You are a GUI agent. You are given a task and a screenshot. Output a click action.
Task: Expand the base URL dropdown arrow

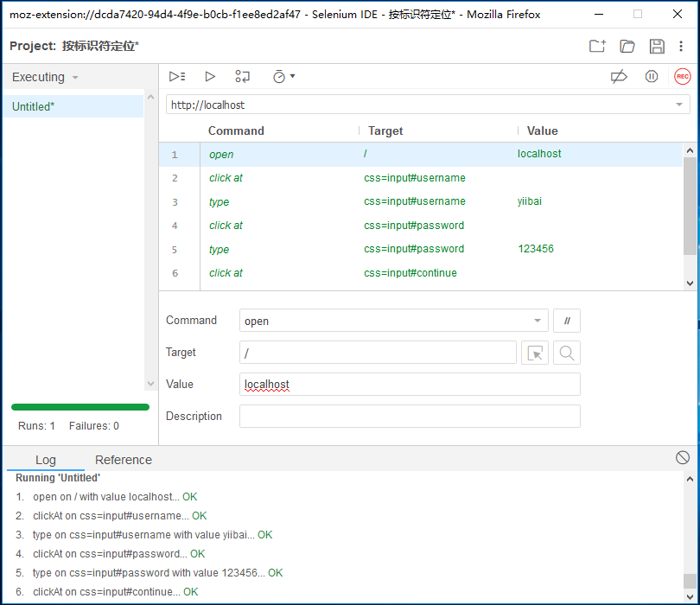679,105
